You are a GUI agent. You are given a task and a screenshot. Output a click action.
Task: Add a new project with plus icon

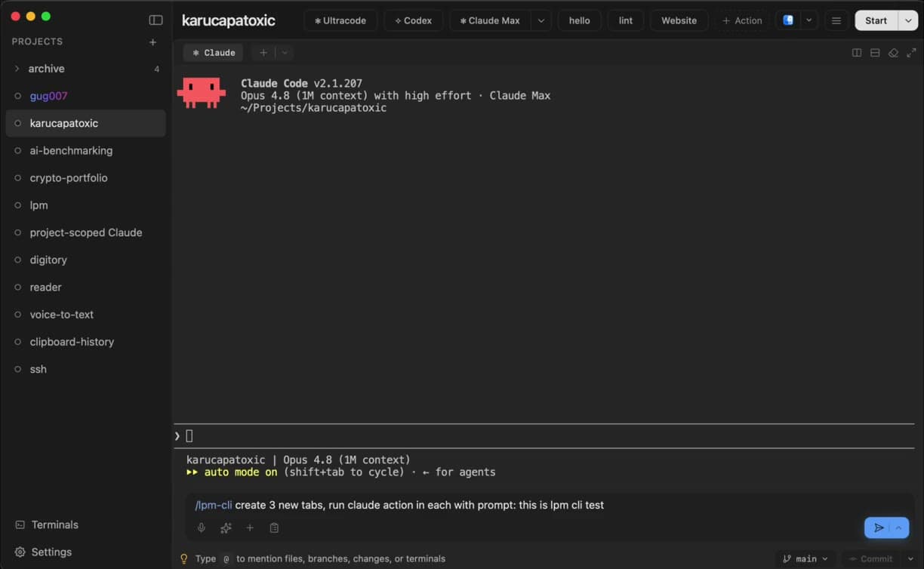click(x=153, y=42)
